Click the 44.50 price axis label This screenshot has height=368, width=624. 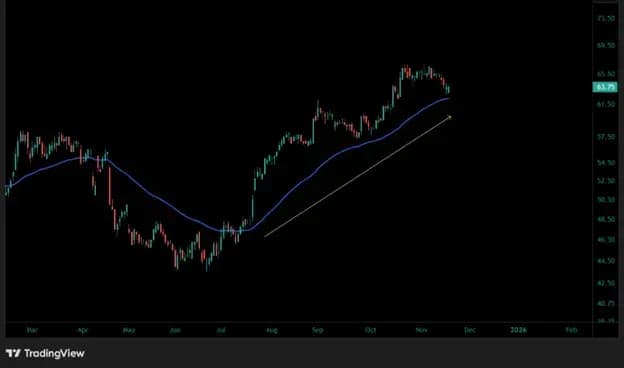click(x=606, y=261)
